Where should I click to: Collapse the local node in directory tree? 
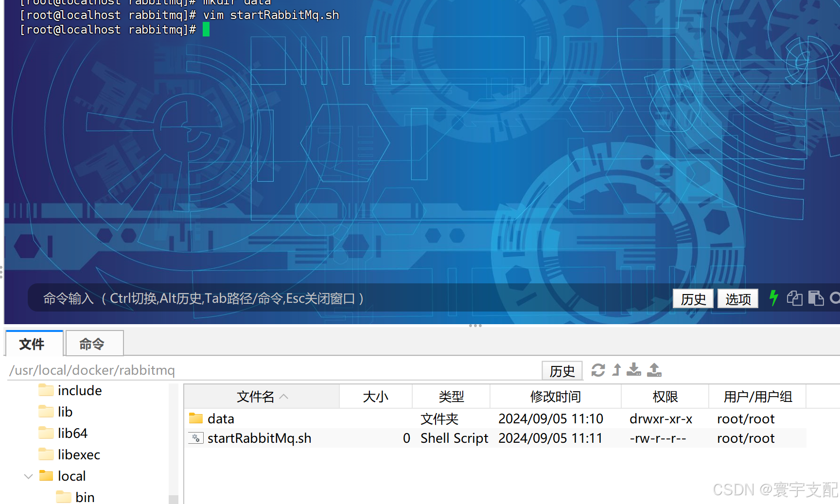pos(28,476)
